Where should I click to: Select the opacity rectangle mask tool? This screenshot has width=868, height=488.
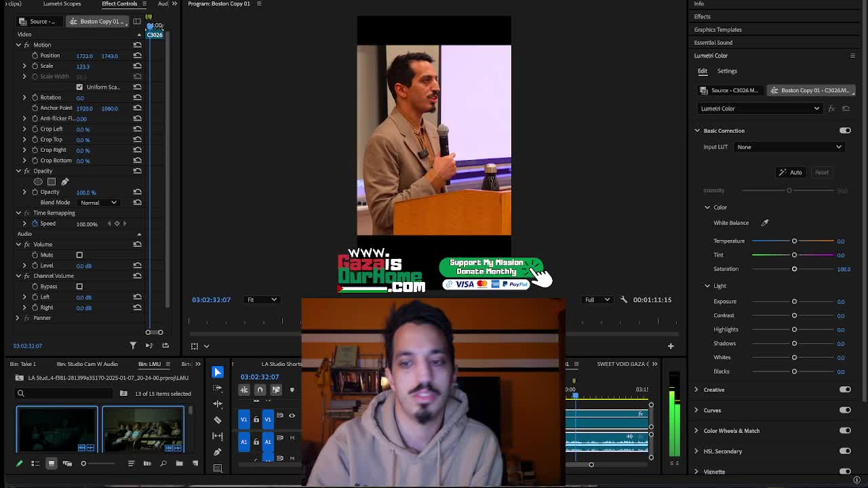click(51, 182)
